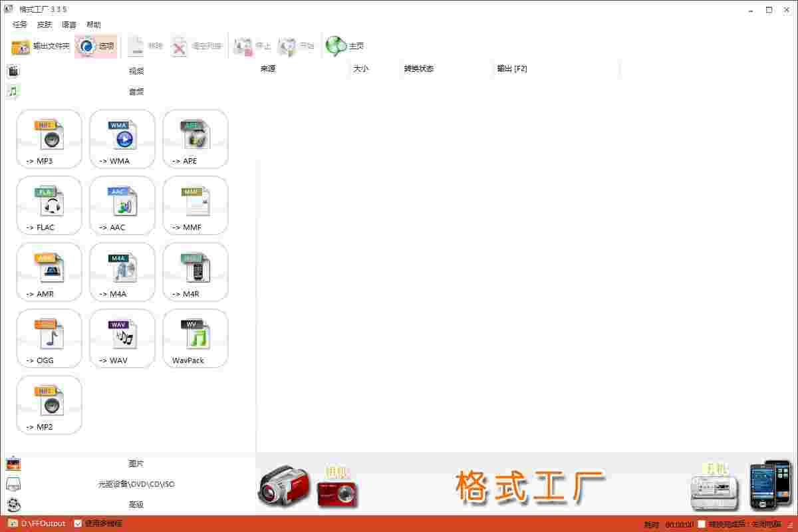Open the WavPack converter
The image size is (798, 532).
[x=195, y=338]
